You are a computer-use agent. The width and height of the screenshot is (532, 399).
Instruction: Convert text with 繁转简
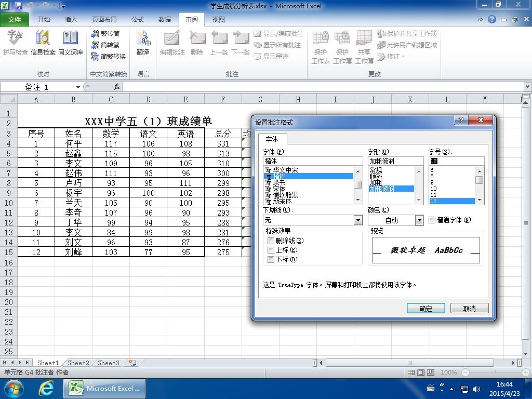click(105, 34)
